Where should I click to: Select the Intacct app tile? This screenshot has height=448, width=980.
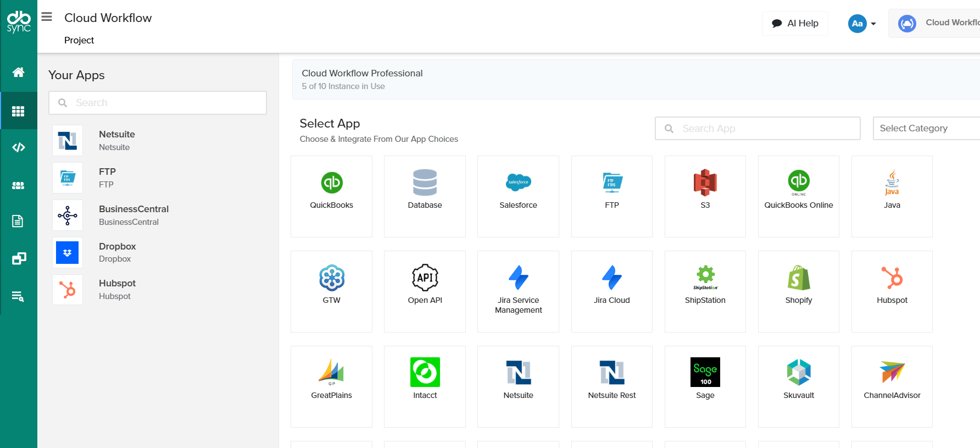425,386
